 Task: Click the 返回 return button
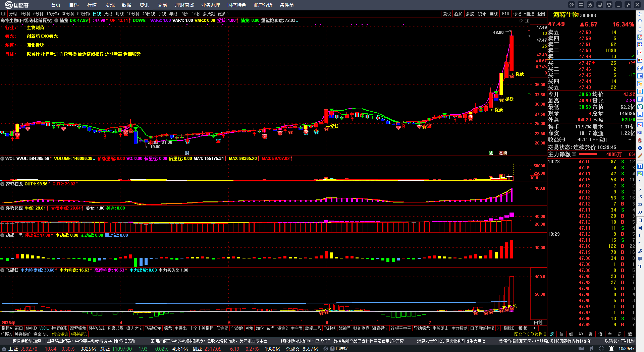click(541, 14)
